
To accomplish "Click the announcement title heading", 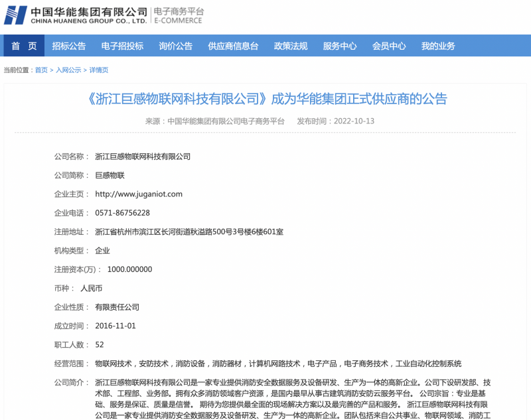I will [x=267, y=100].
